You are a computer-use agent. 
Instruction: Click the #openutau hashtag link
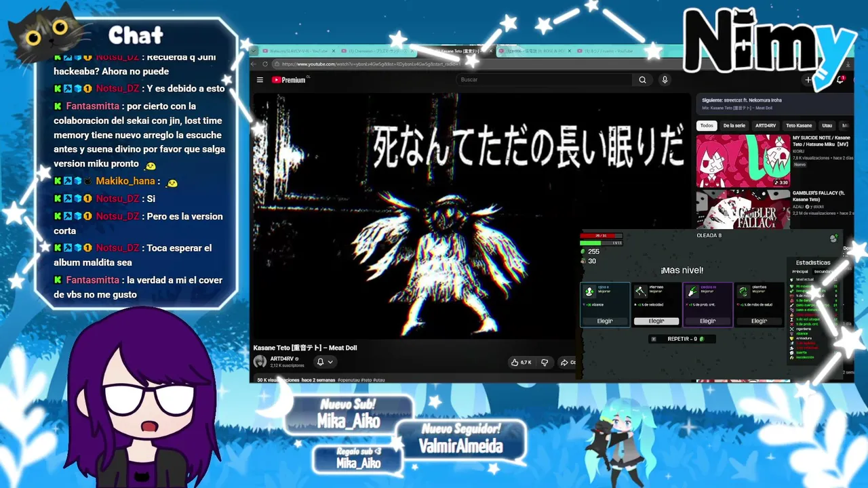pyautogui.click(x=349, y=380)
